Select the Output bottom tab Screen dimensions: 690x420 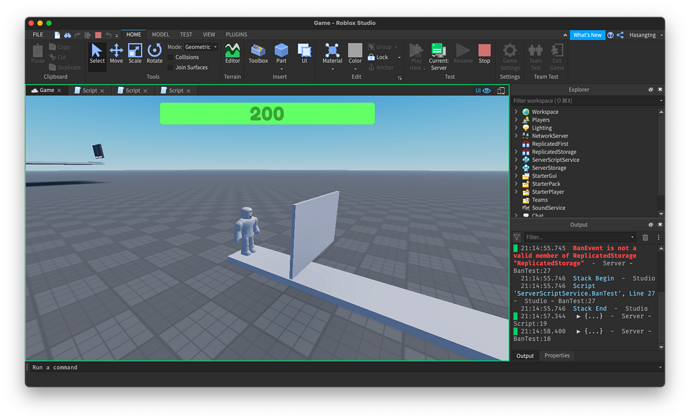click(525, 356)
